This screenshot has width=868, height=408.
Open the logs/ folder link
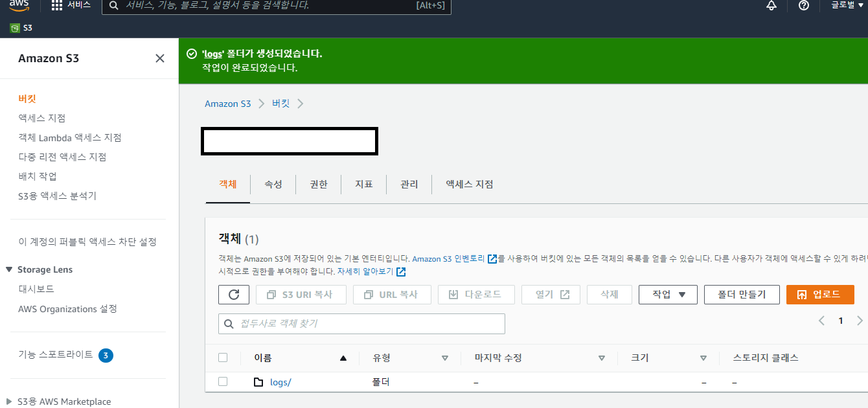click(x=280, y=382)
